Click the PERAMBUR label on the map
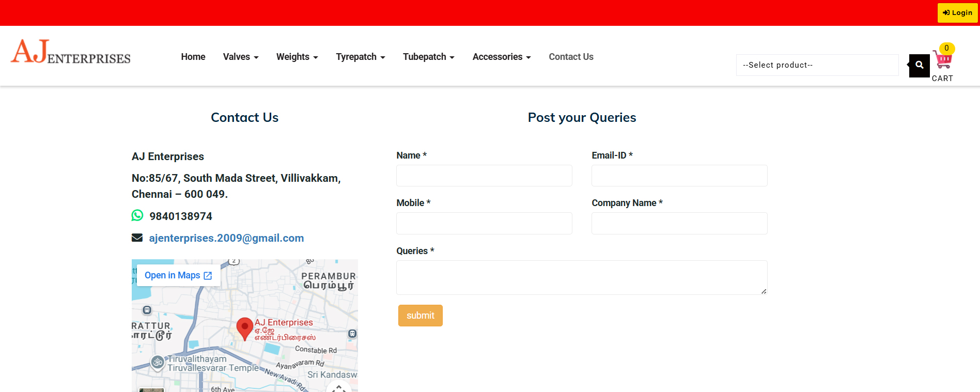 pos(329,276)
